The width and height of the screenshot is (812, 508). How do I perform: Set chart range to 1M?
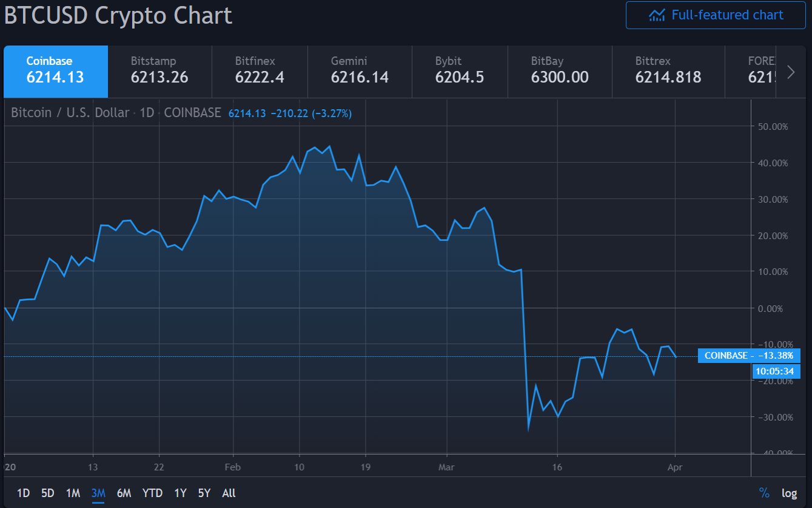pyautogui.click(x=73, y=493)
